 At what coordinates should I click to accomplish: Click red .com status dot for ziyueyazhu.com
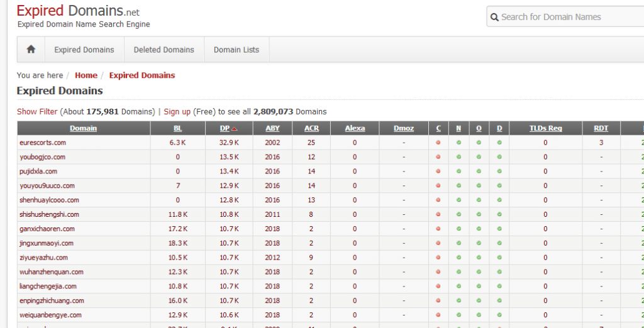coord(438,258)
